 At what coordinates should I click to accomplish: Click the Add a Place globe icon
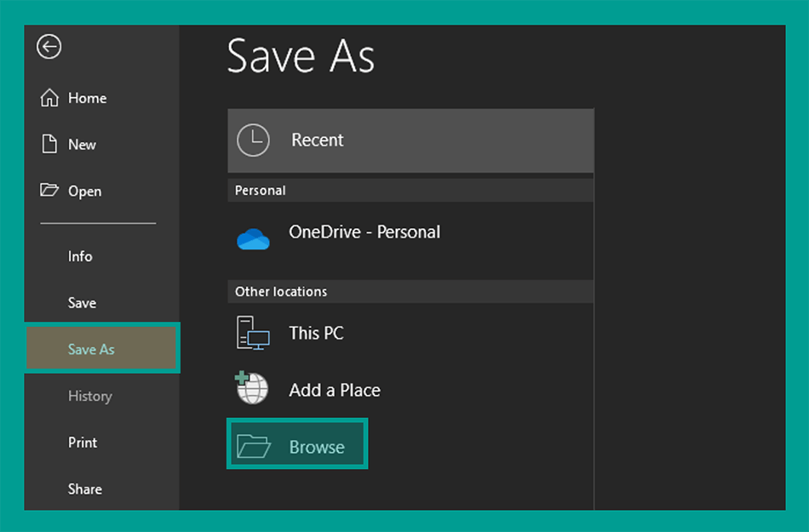pos(252,387)
